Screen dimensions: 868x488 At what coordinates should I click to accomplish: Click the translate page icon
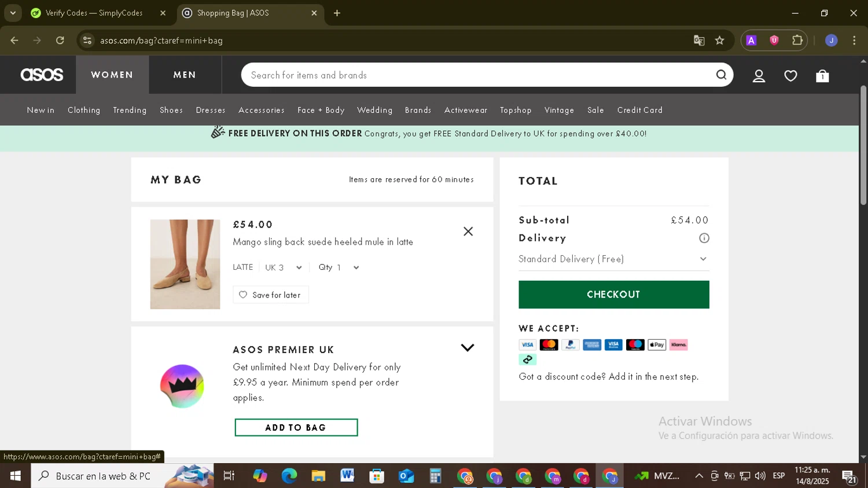[x=699, y=41]
